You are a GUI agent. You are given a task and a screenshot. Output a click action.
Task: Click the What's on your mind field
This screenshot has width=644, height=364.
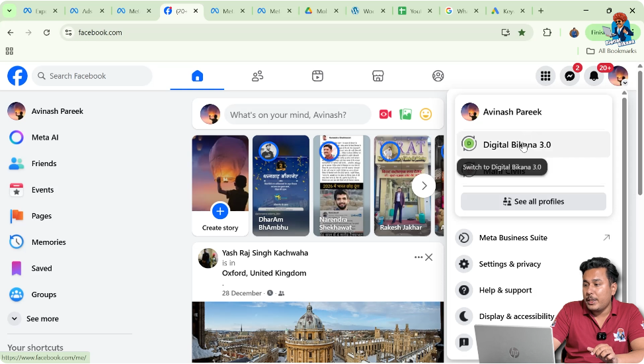click(298, 114)
